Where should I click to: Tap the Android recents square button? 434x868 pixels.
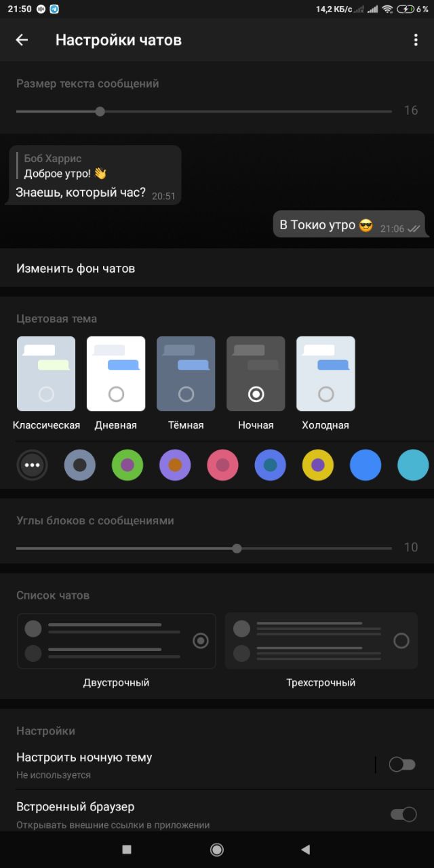(x=126, y=849)
